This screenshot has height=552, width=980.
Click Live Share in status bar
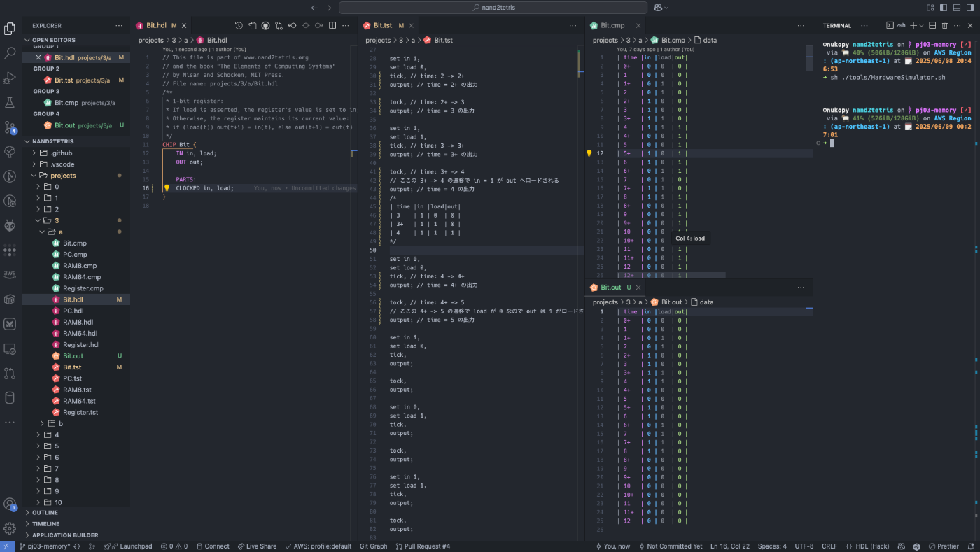257,546
